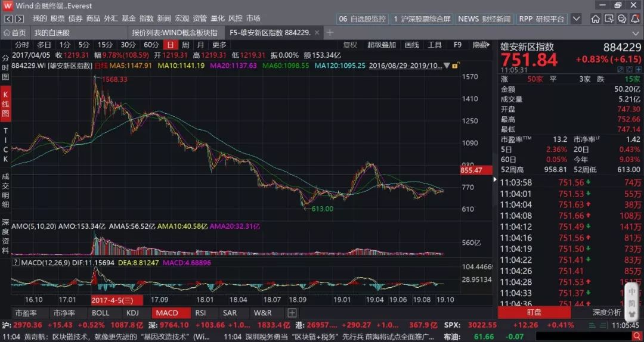Screen dimensions: 644x342
Task: Click the 06 自选股监控 shortcut button
Action: coord(363,19)
